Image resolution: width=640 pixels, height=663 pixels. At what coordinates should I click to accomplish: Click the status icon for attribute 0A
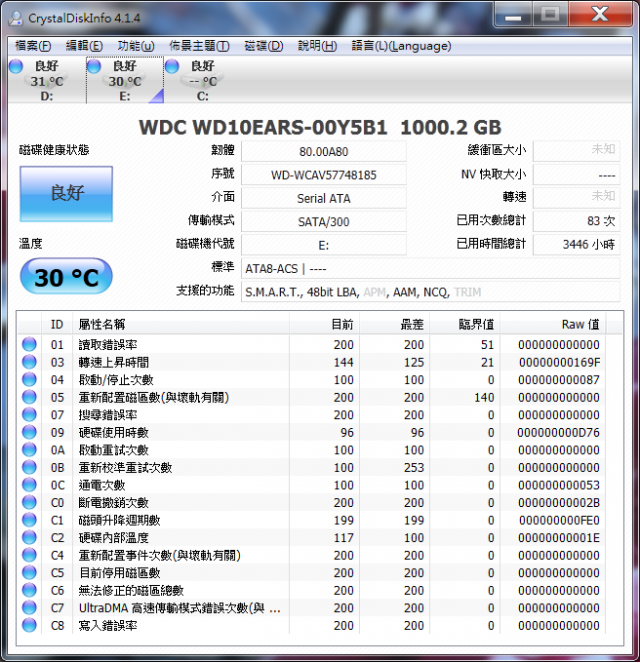(x=29, y=449)
